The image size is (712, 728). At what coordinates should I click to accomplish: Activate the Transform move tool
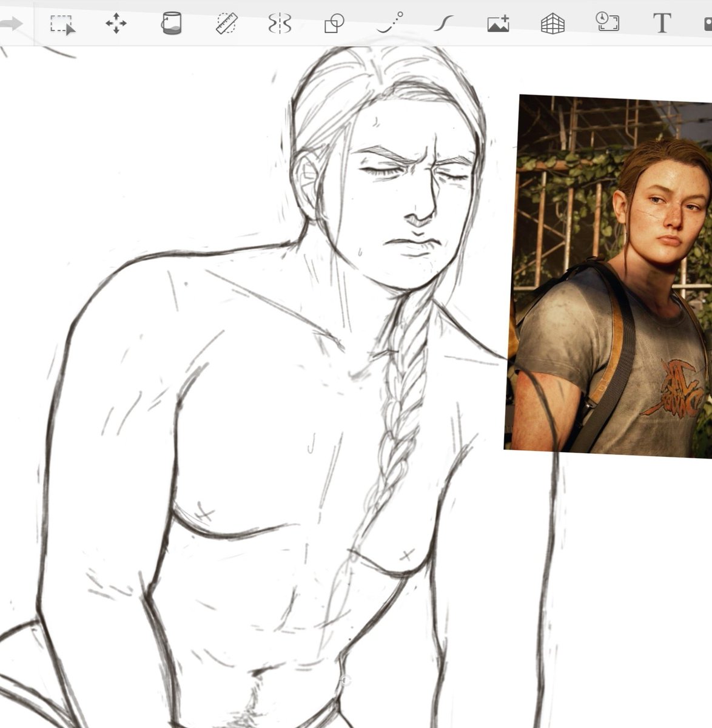(x=116, y=24)
